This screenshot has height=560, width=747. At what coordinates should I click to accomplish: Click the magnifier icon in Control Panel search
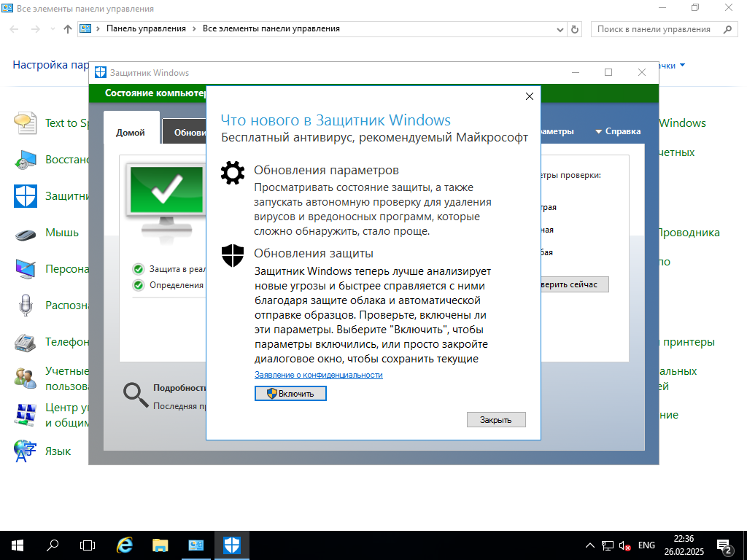click(x=727, y=29)
